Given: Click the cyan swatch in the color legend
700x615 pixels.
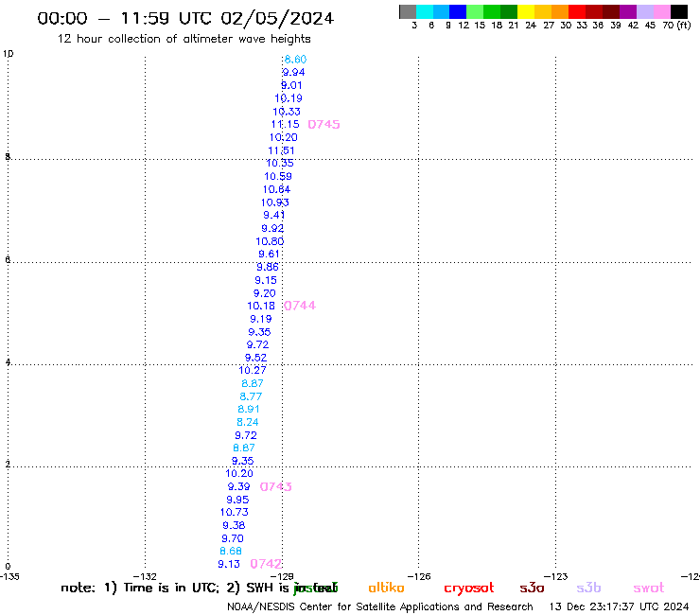Looking at the screenshot, I should click(425, 11).
